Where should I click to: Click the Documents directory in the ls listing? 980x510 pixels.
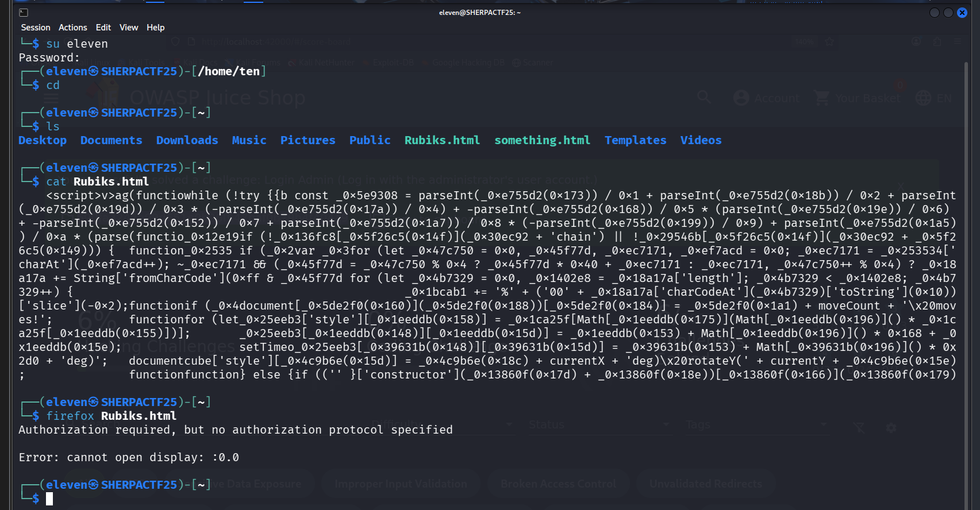pyautogui.click(x=111, y=140)
